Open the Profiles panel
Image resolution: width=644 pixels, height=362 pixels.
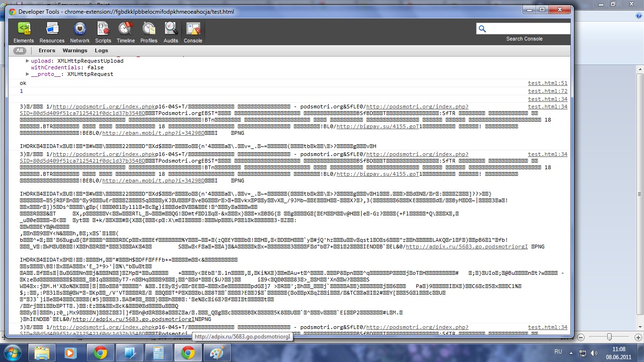click(149, 32)
